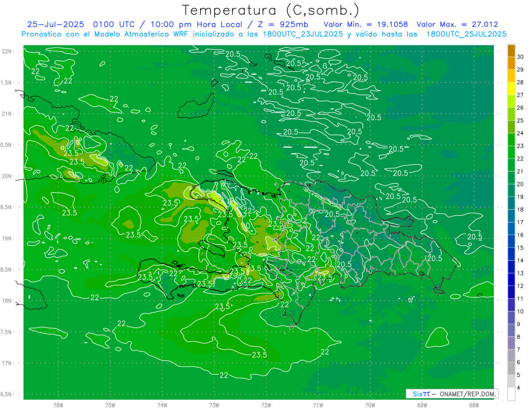Click the colorbar label "10"
Viewport: 532px width, 411px height.
520,312
